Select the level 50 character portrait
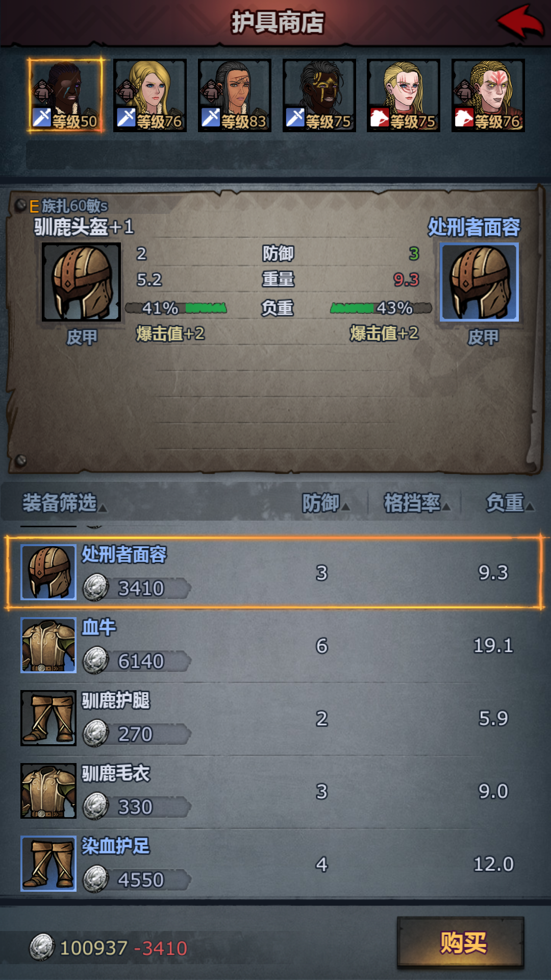The height and width of the screenshot is (980, 551). pyautogui.click(x=65, y=95)
